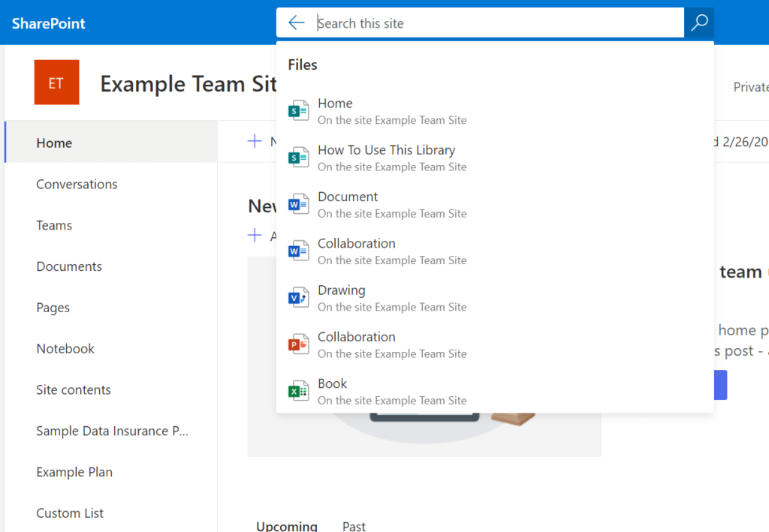
Task: Click the SharePoint header link
Action: 49,23
